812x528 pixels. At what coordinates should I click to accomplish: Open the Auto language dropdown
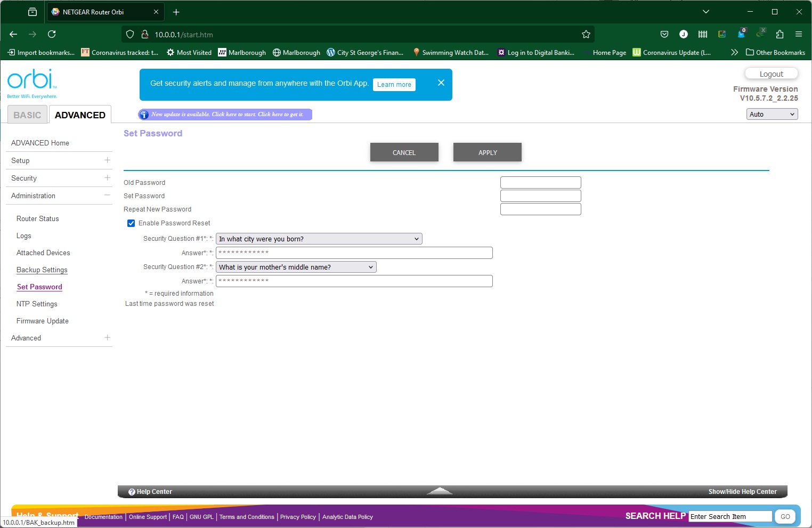(x=772, y=114)
